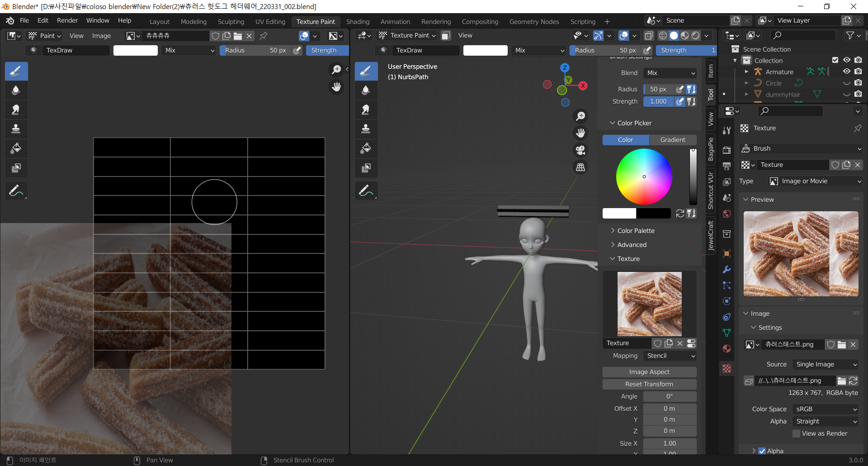Select the Smear tool in 3D viewport toolbar
868x466 pixels.
366,110
